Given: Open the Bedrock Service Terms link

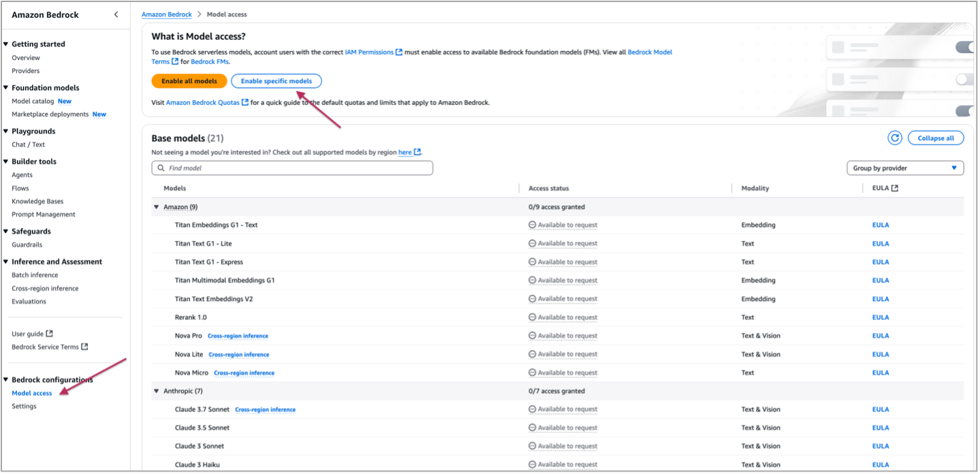Looking at the screenshot, I should (46, 347).
